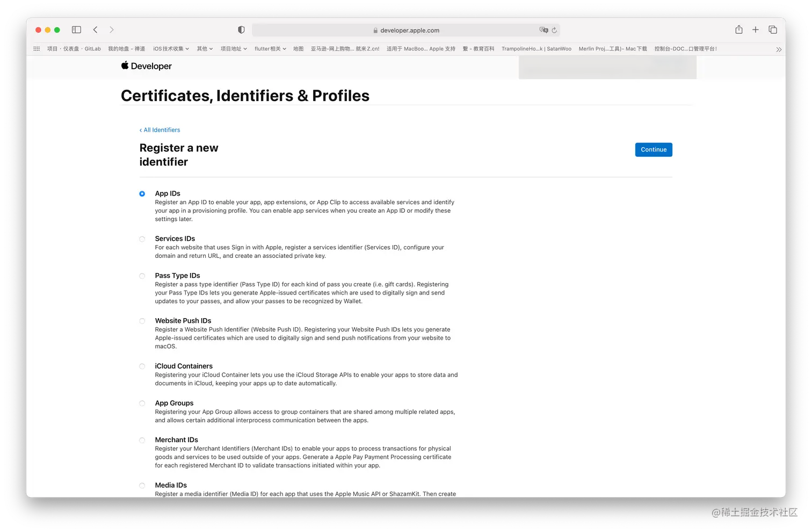Click the App Groups label
The width and height of the screenshot is (812, 532).
click(174, 403)
